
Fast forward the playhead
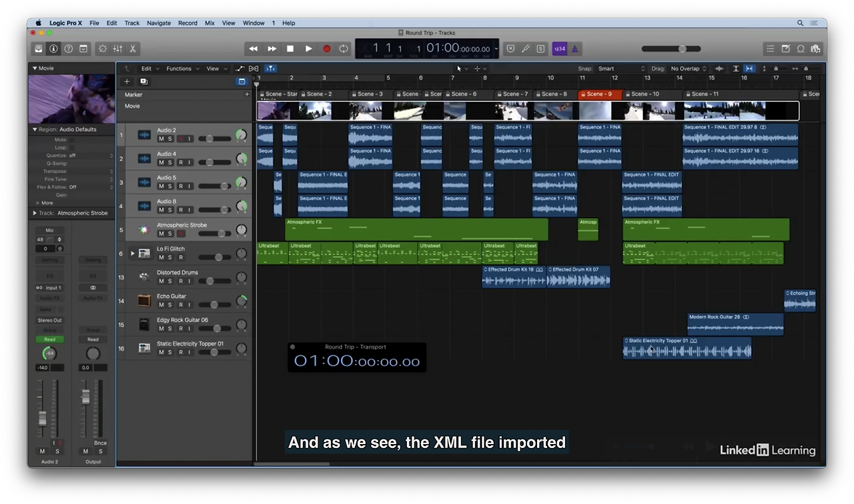(272, 49)
